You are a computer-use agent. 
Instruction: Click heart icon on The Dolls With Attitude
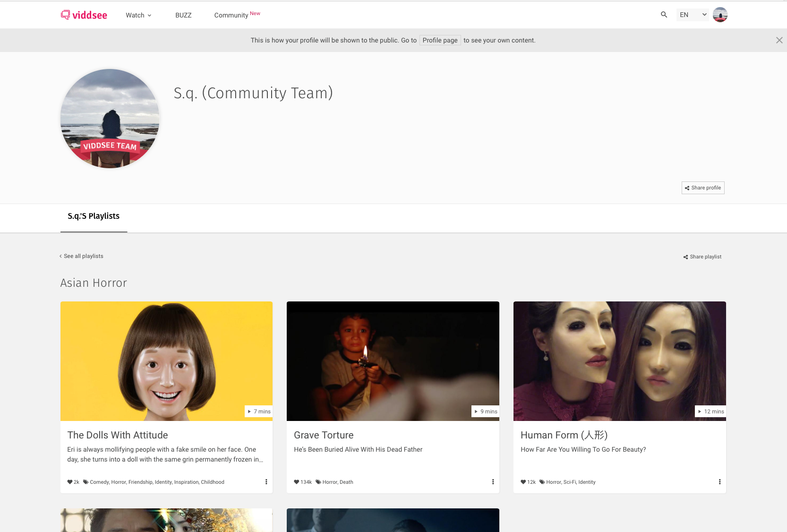click(x=70, y=482)
